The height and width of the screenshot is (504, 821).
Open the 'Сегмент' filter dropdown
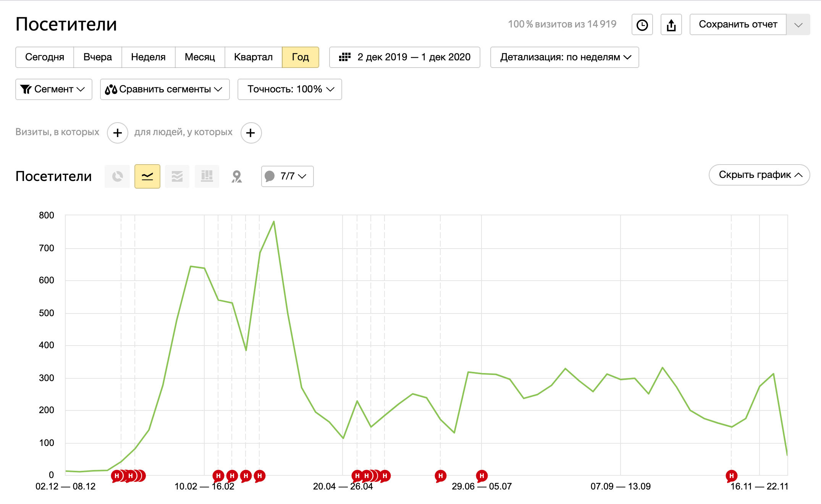click(53, 89)
